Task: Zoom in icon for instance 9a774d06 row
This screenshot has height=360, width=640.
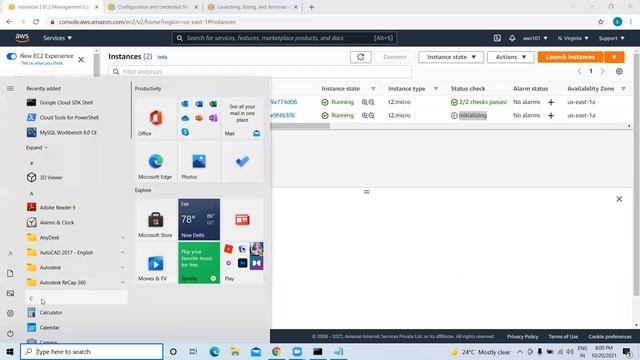Action: [x=364, y=102]
